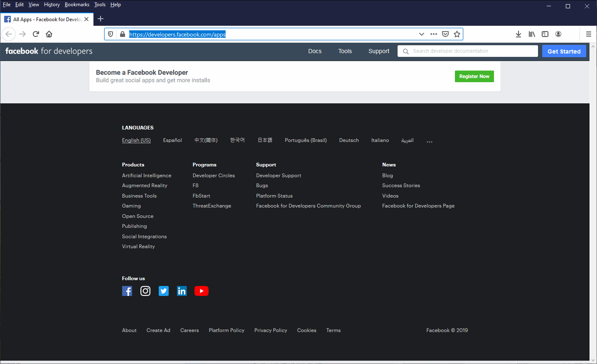597x364 pixels.
Task: Show address bar history dropdown arrow
Action: [422, 34]
